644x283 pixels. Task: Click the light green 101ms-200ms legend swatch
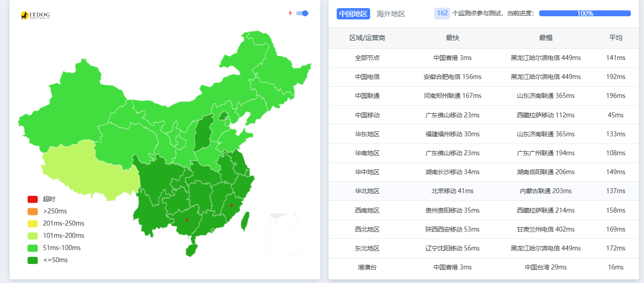[x=33, y=236]
